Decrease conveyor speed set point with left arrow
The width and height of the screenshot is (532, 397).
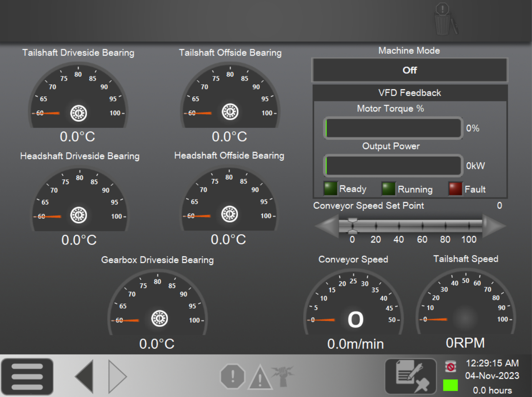(x=326, y=226)
